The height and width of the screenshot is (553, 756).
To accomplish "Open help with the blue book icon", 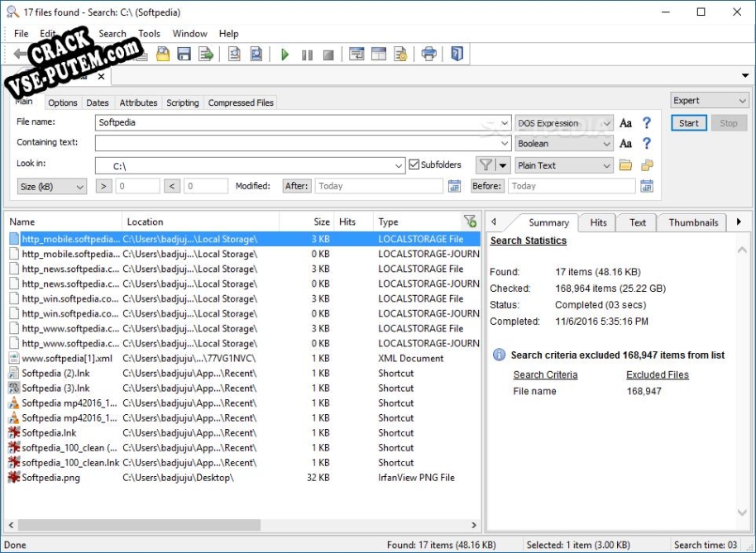I will tap(457, 53).
